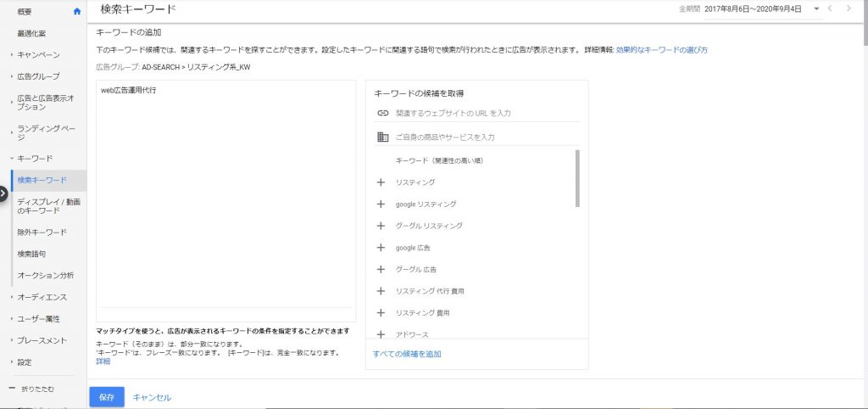Image resolution: width=868 pixels, height=409 pixels.
Task: Click the page vertical scrollbar
Action: (x=865, y=22)
